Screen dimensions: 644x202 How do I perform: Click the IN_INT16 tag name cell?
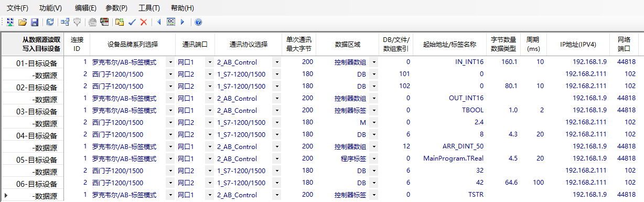pos(469,62)
